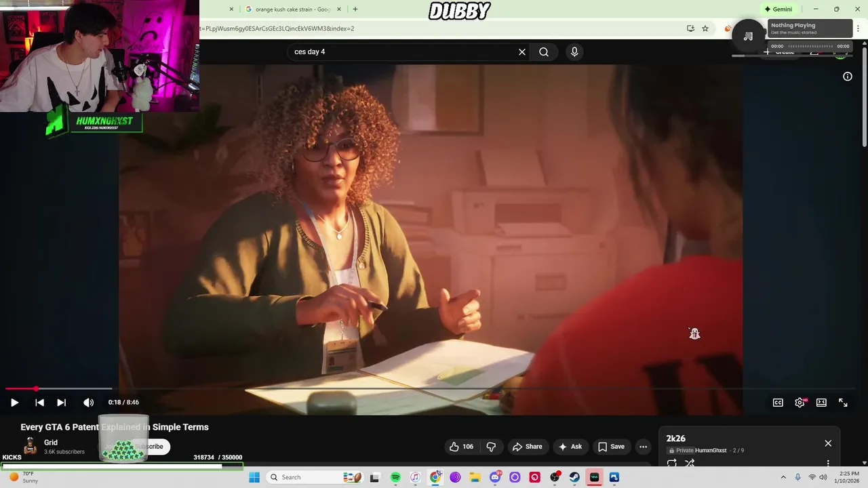Open the weather widget showing 70°F Sunny

[x=23, y=477]
